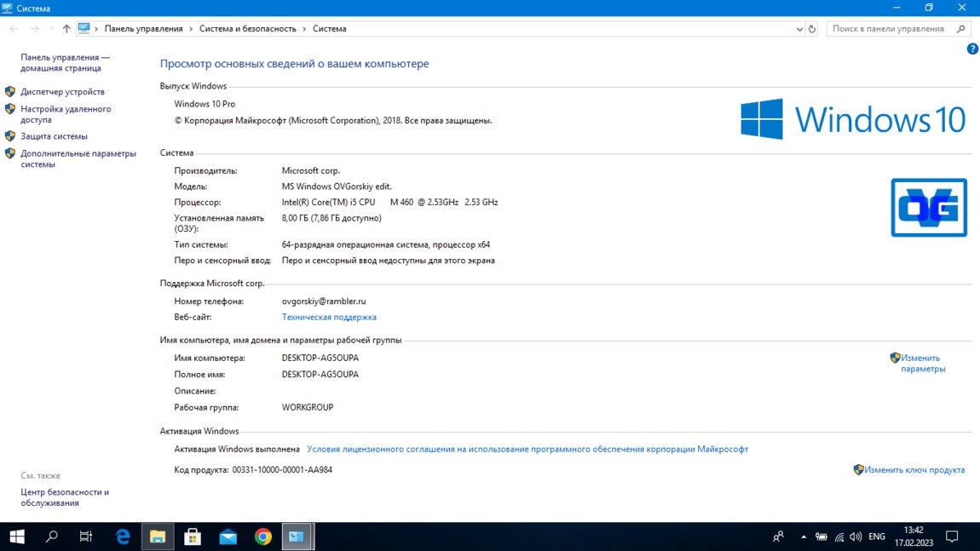The image size is (980, 551).
Task: Launch Google Chrome from the taskbar
Action: (x=263, y=537)
